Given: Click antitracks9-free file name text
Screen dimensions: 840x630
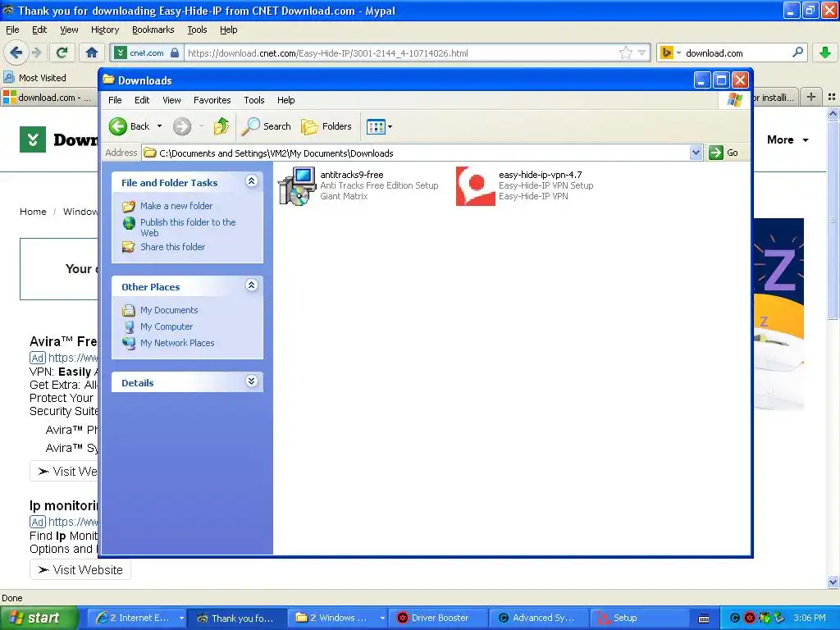Looking at the screenshot, I should 351,175.
